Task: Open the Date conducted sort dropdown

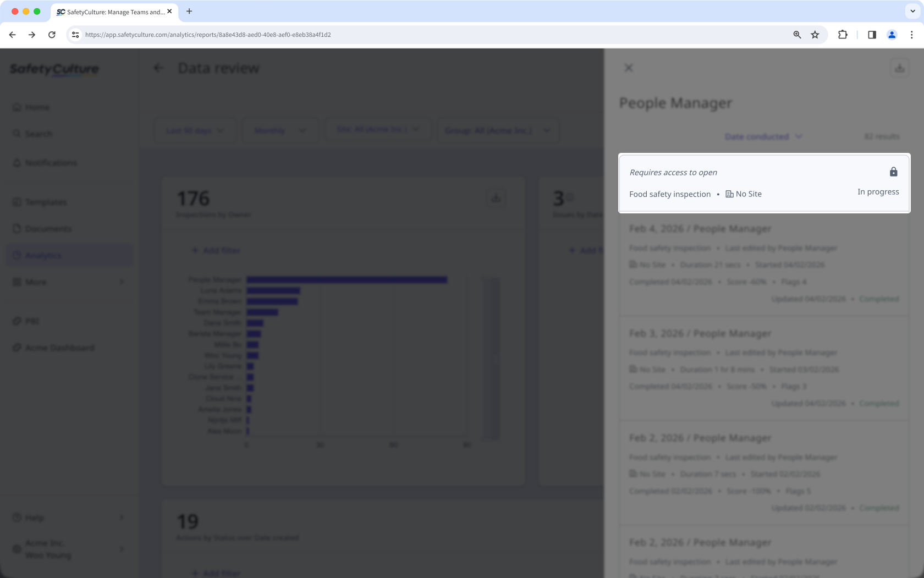Action: tap(763, 136)
